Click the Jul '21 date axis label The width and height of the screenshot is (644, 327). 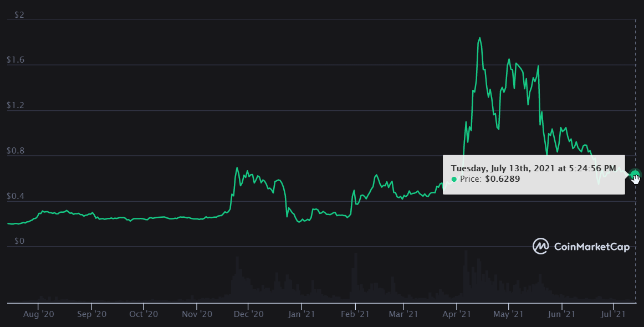click(x=614, y=314)
